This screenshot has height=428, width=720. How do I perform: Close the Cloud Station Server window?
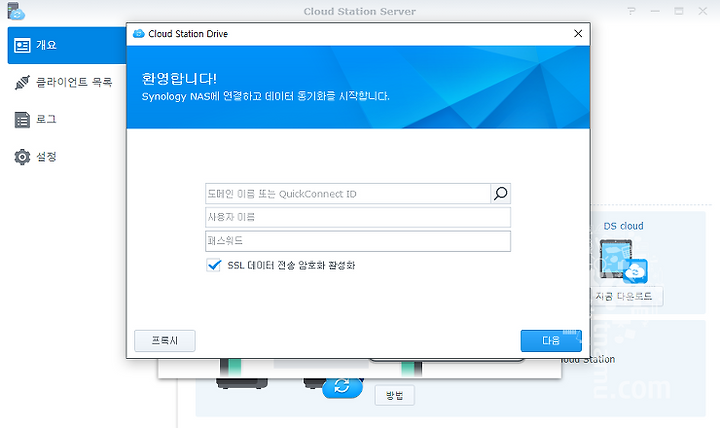pos(703,11)
